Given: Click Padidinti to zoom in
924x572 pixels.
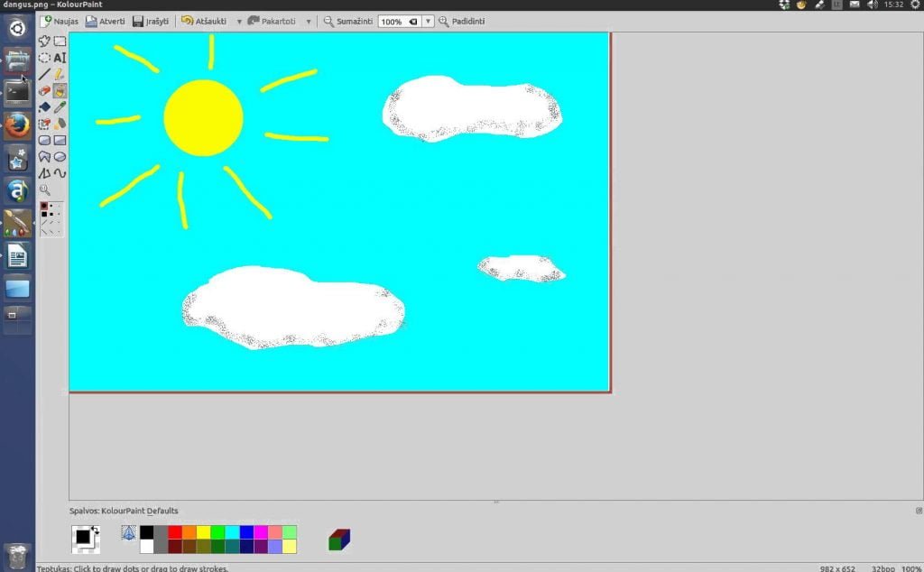Looking at the screenshot, I should 462,22.
